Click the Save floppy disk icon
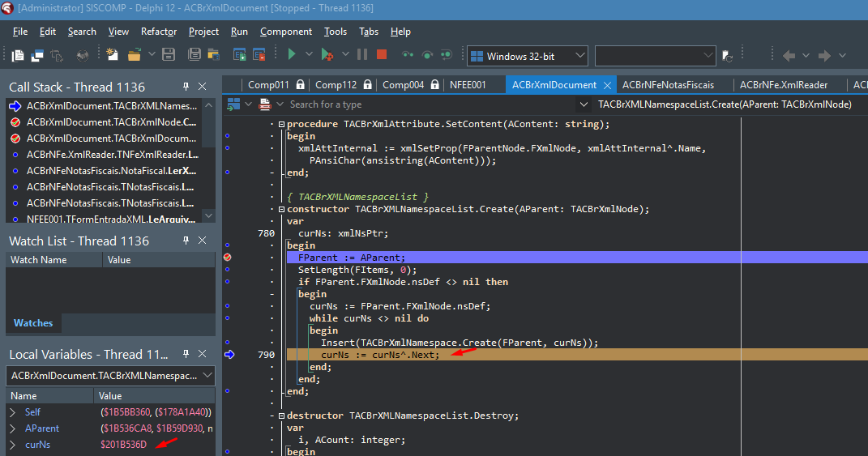Viewport: 868px width, 456px height. pos(169,54)
